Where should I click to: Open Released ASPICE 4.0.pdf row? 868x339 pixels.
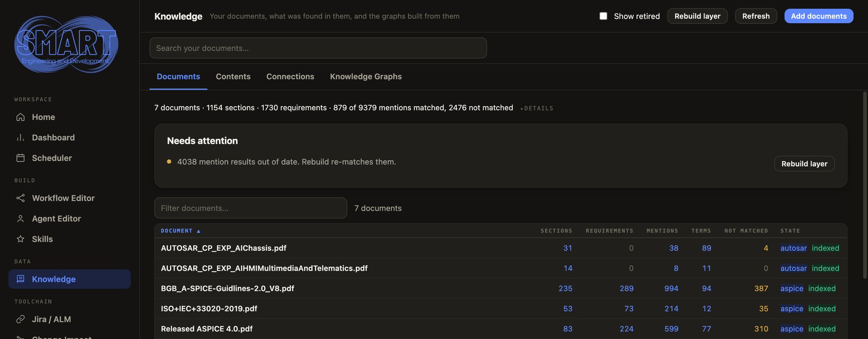click(x=501, y=329)
